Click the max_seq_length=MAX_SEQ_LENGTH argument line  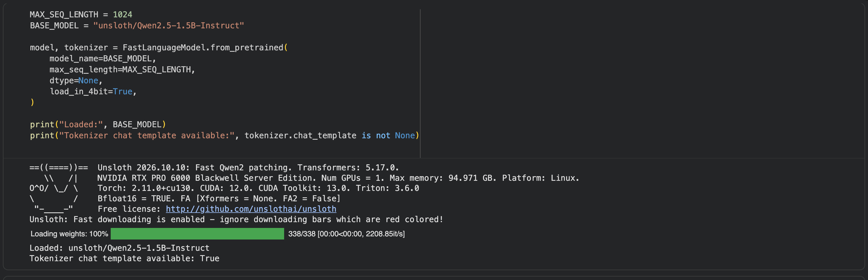coord(122,69)
